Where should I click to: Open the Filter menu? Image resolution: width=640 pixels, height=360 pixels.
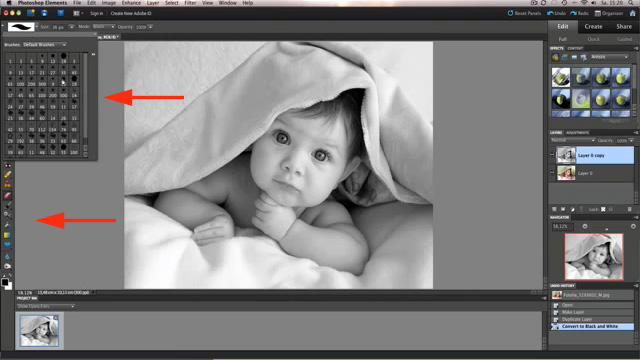click(190, 3)
